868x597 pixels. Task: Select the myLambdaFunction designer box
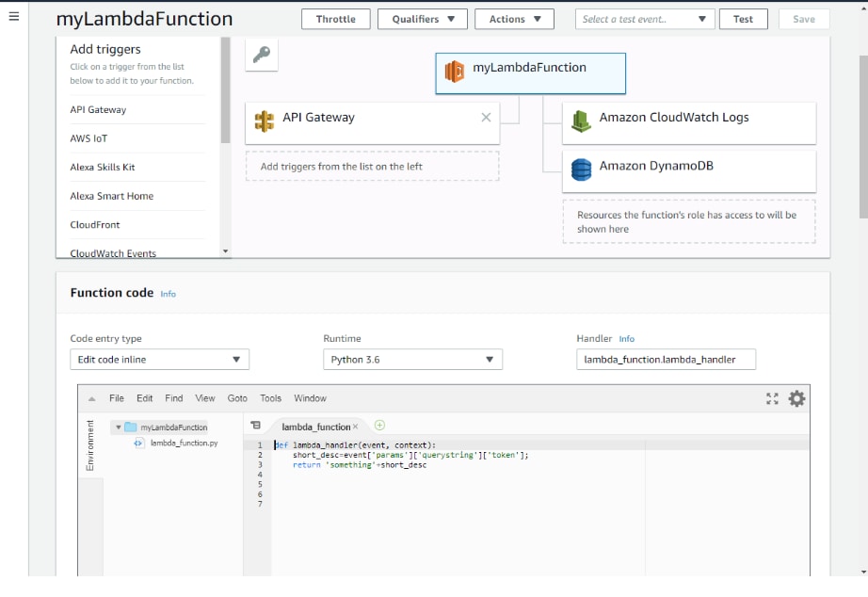[x=530, y=73]
